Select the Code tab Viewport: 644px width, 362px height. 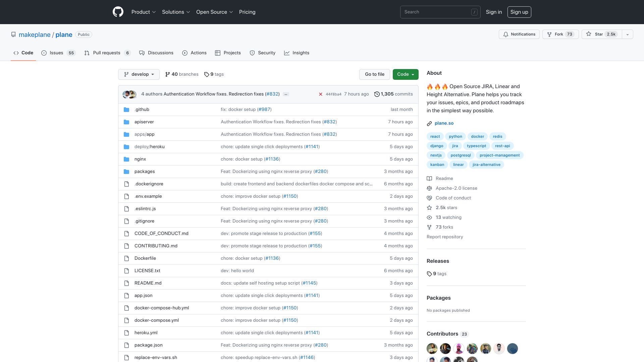23,53
